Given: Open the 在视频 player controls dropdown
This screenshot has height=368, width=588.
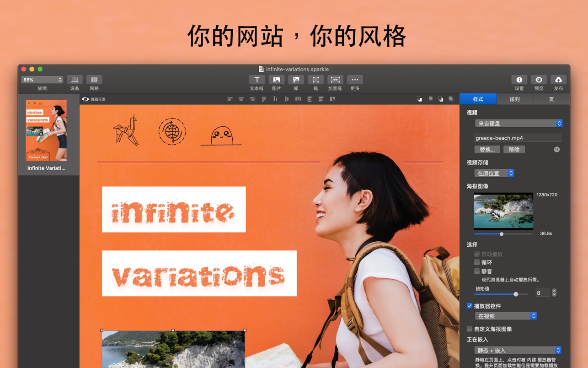Looking at the screenshot, I should point(506,316).
